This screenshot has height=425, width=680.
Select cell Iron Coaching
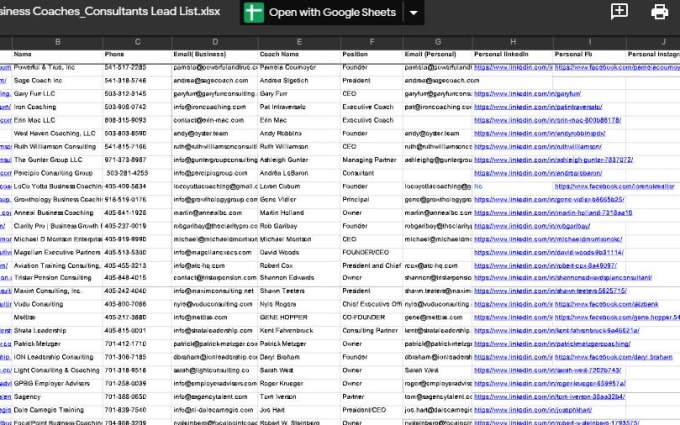click(58, 107)
